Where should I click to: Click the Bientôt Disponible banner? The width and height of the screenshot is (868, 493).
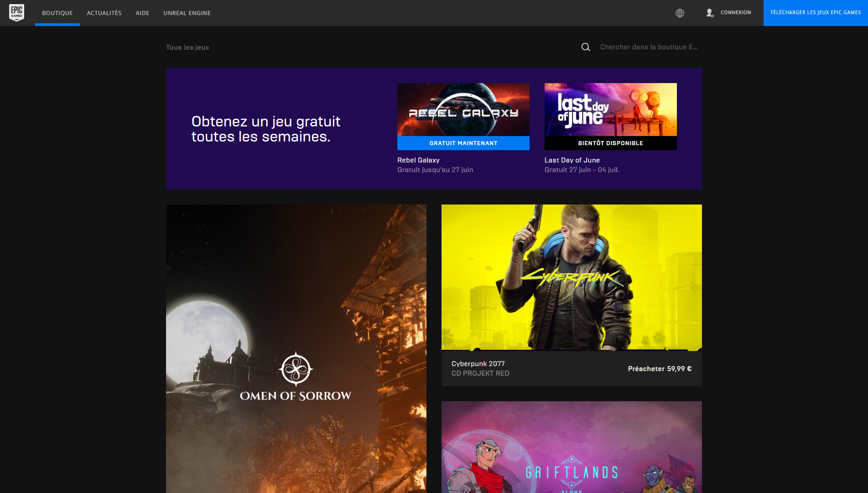pyautogui.click(x=611, y=143)
